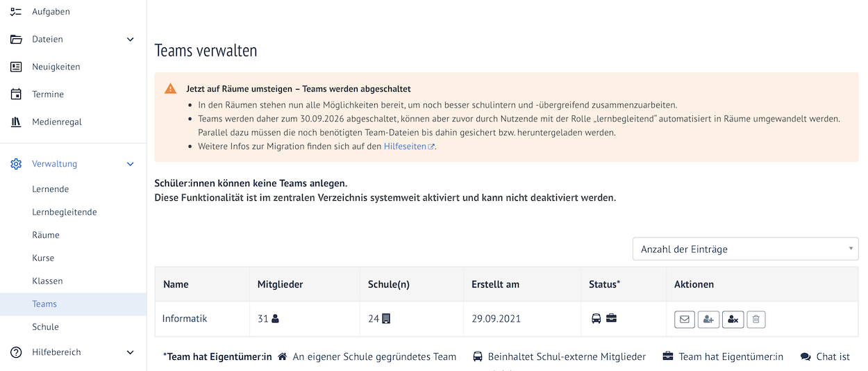The width and height of the screenshot is (868, 371).
Task: Click the Medienregal books icon
Action: [16, 122]
